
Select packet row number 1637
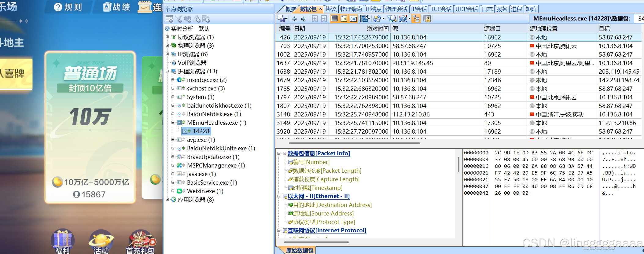pos(458,63)
